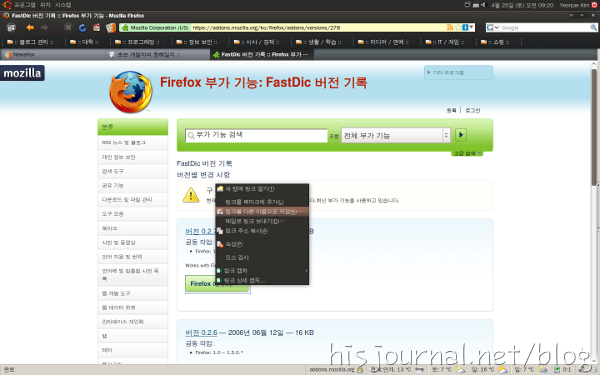
Task: Select 도구 모음 category
Action: 132,214
